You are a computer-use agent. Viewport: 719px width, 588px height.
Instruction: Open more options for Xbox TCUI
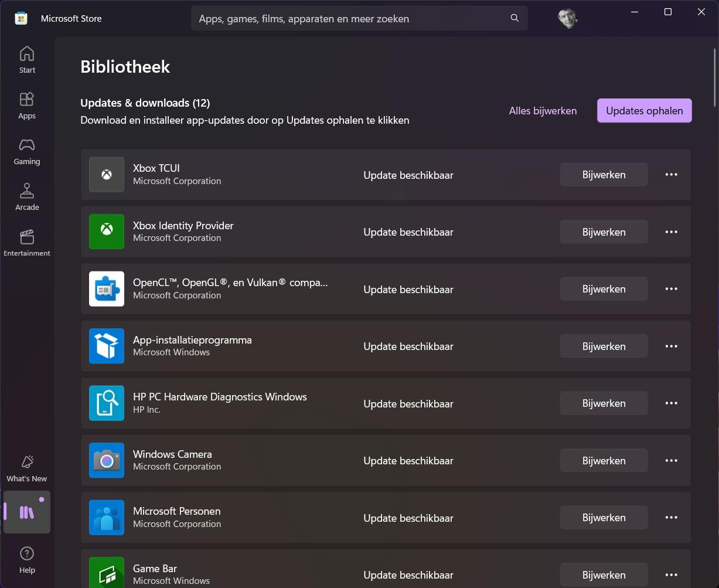click(671, 174)
